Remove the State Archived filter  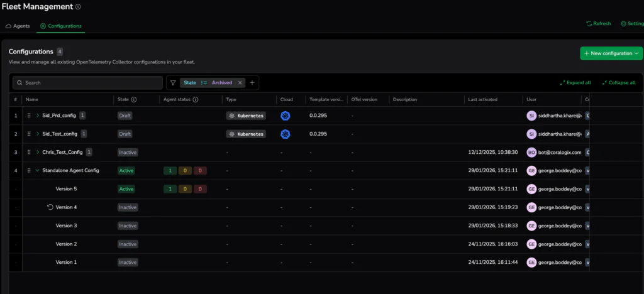(x=240, y=82)
